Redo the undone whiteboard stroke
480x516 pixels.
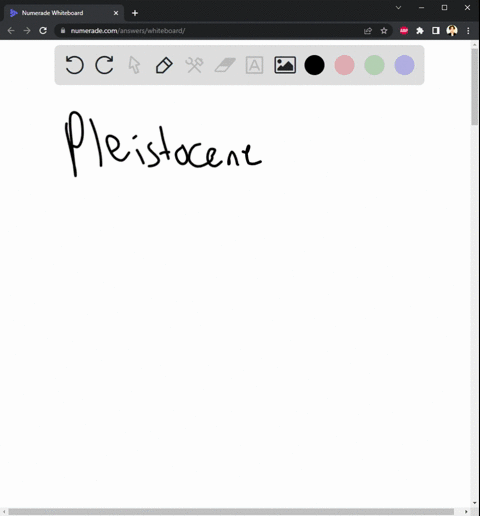104,65
